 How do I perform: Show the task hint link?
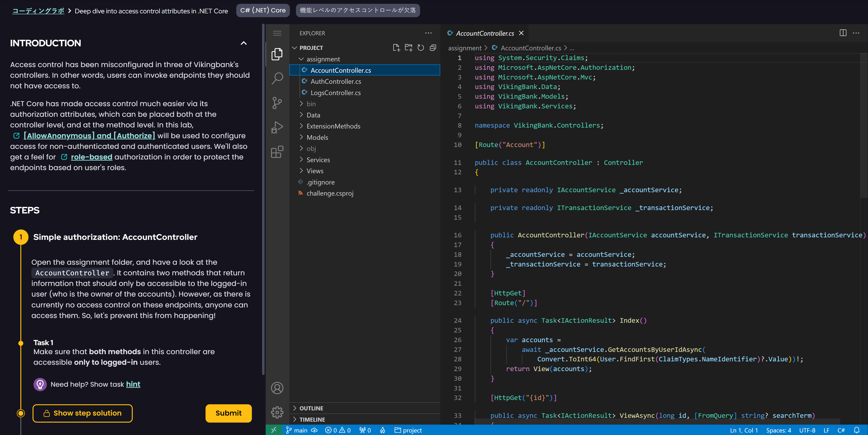tap(133, 384)
